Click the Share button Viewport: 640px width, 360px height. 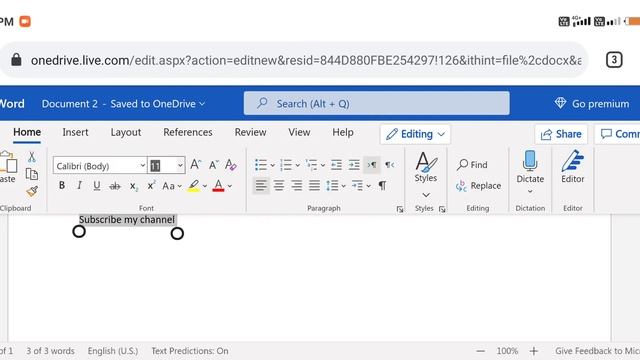[x=561, y=134]
